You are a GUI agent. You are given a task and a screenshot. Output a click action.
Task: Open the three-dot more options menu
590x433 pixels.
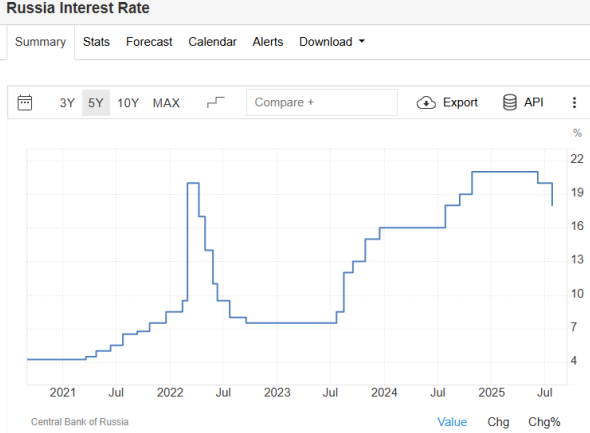coord(574,103)
